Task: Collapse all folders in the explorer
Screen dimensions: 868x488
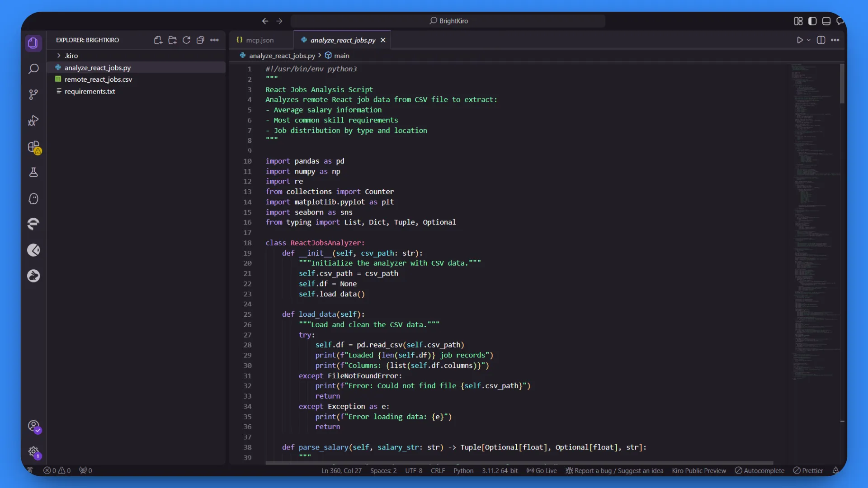Action: coord(200,40)
